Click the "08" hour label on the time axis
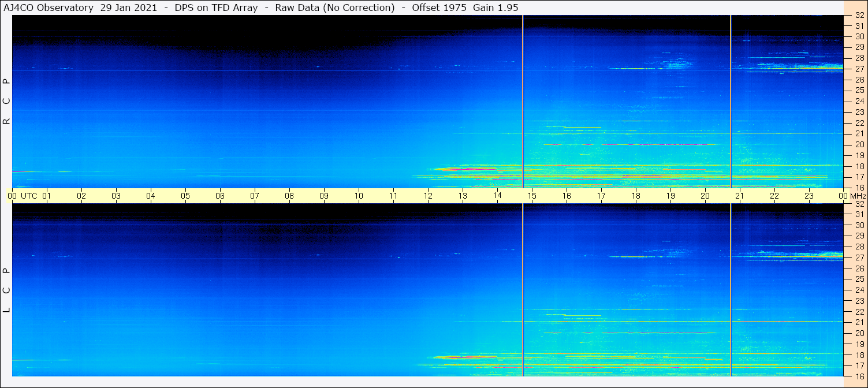The width and height of the screenshot is (868, 388). [x=289, y=196]
